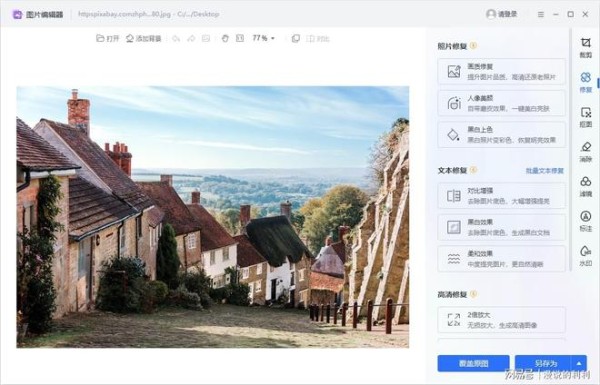The height and width of the screenshot is (385, 600).
Task: Select the hand pan tool
Action: click(x=225, y=38)
